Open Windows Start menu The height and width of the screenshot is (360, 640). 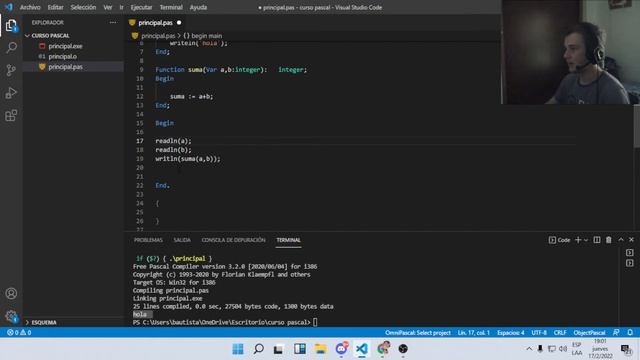point(238,349)
